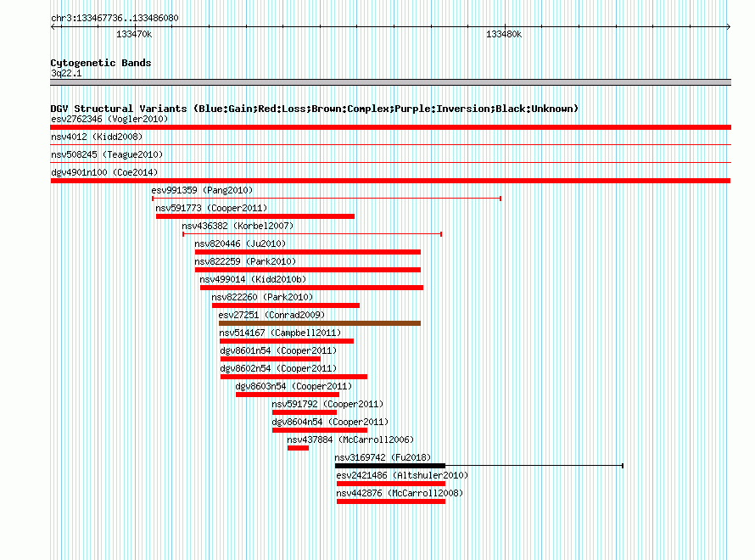Click the 133480k ruler position label

[504, 34]
